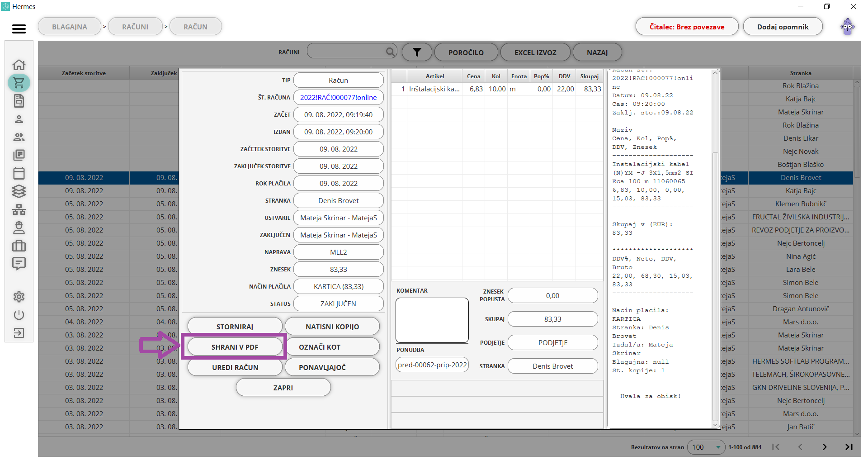This screenshot has height=465, width=868.
Task: Close dialog with ZAPRI button
Action: coord(283,387)
